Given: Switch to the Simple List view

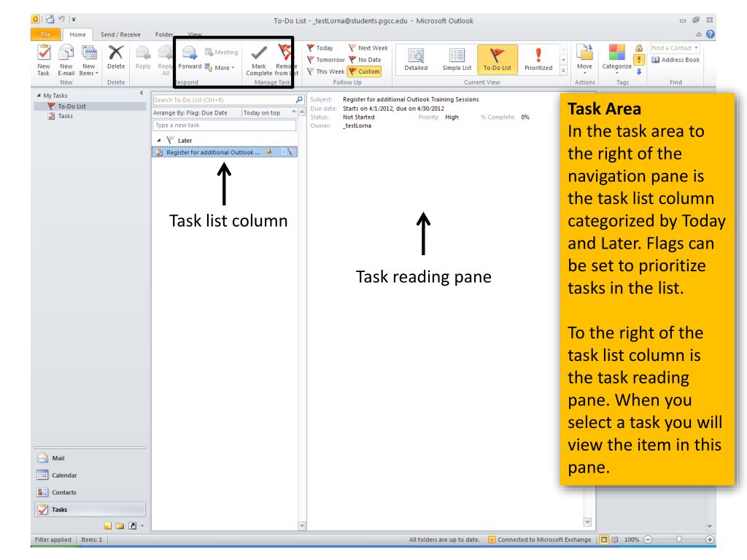Looking at the screenshot, I should (457, 60).
